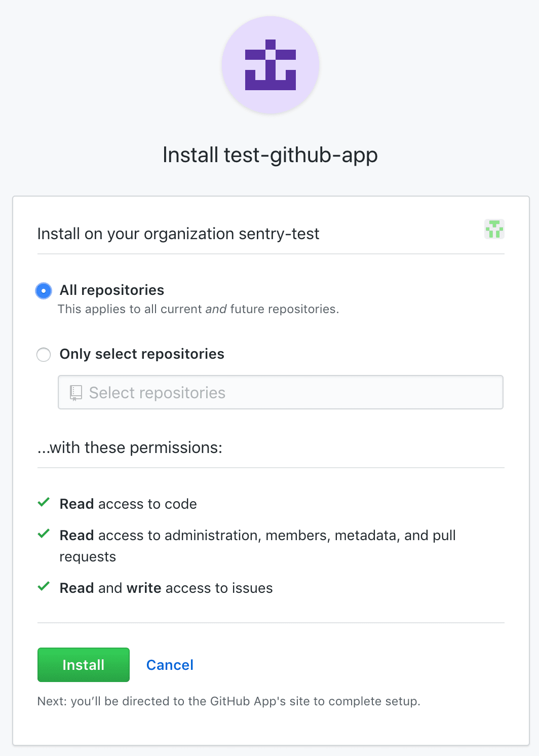This screenshot has width=539, height=756.
Task: Enable the All repositories radio button
Action: [44, 290]
